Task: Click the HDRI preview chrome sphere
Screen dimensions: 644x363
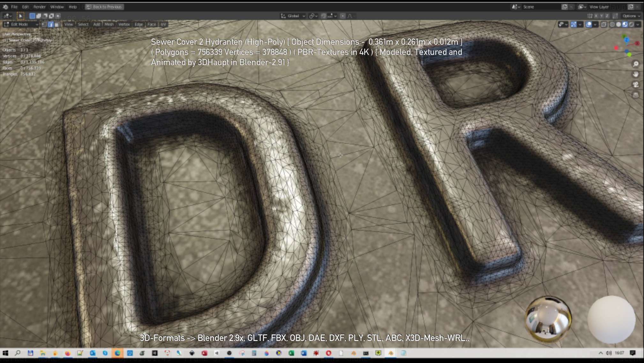Action: tap(548, 319)
